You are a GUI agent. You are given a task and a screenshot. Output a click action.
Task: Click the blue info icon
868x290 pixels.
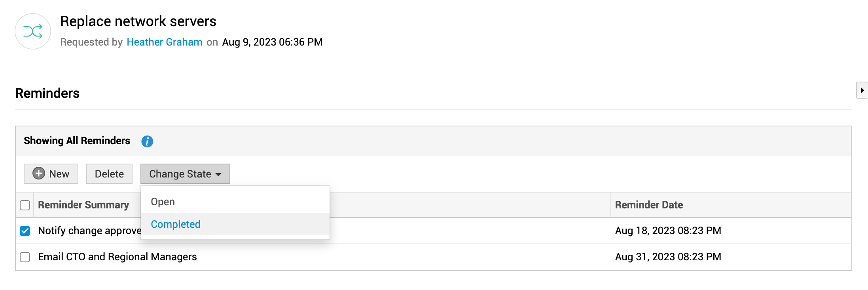pyautogui.click(x=147, y=141)
